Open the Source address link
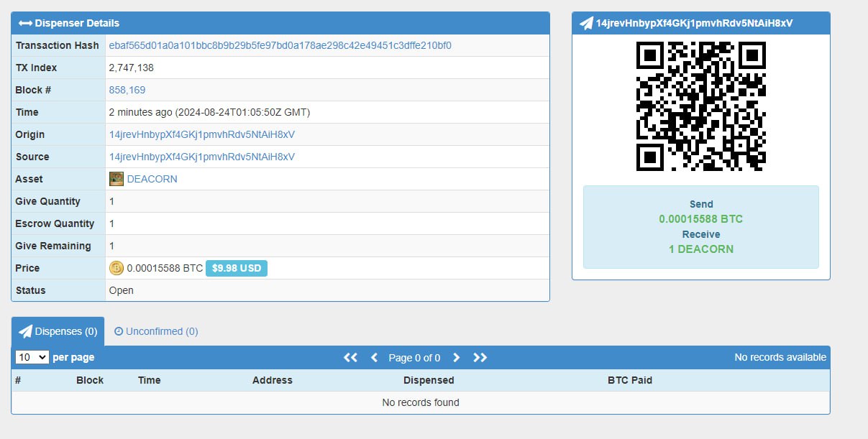 (202, 157)
